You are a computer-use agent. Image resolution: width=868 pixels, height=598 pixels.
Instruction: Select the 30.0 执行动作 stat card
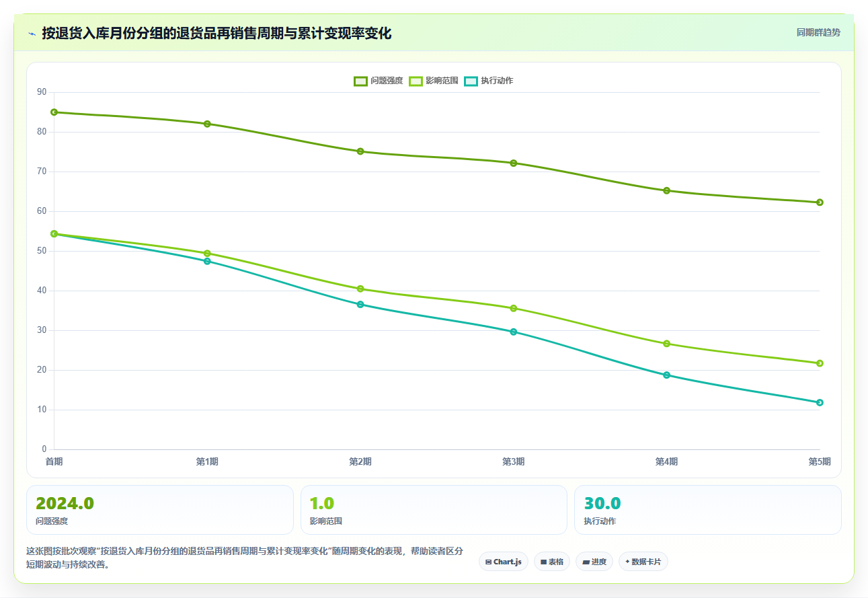(708, 510)
